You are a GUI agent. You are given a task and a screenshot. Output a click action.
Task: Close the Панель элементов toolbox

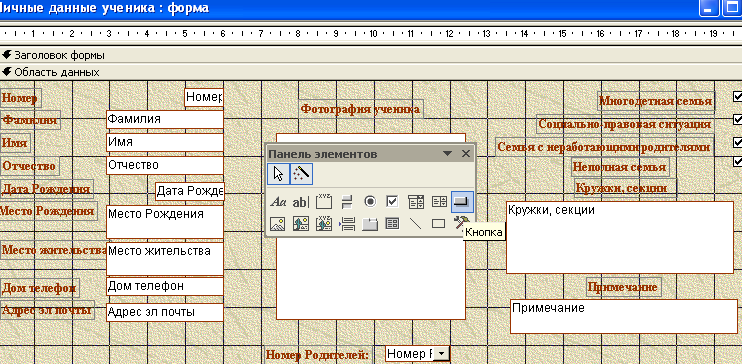tap(466, 154)
